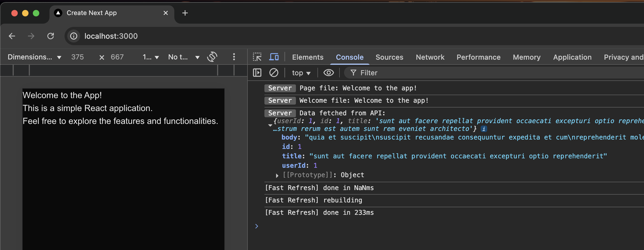This screenshot has width=644, height=250.
Task: Click the browser forward arrow
Action: point(31,36)
